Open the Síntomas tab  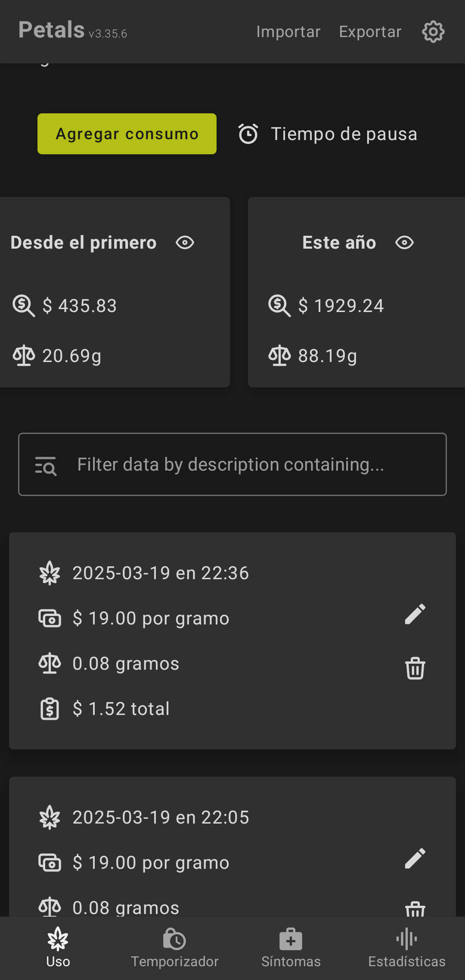(x=291, y=948)
